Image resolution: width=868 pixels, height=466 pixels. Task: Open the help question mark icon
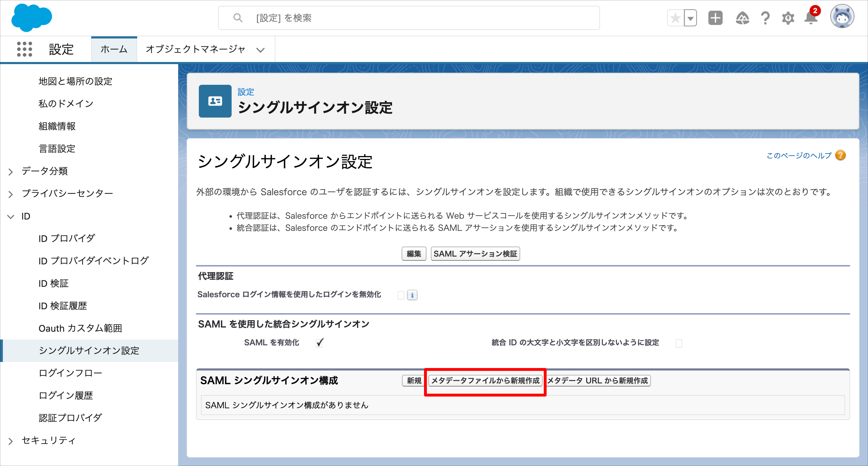pyautogui.click(x=765, y=18)
